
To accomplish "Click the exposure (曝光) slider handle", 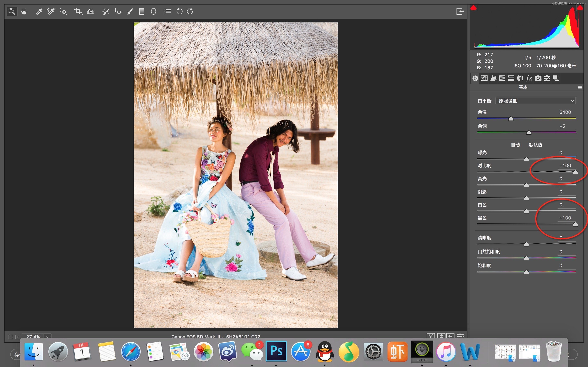I will (526, 159).
